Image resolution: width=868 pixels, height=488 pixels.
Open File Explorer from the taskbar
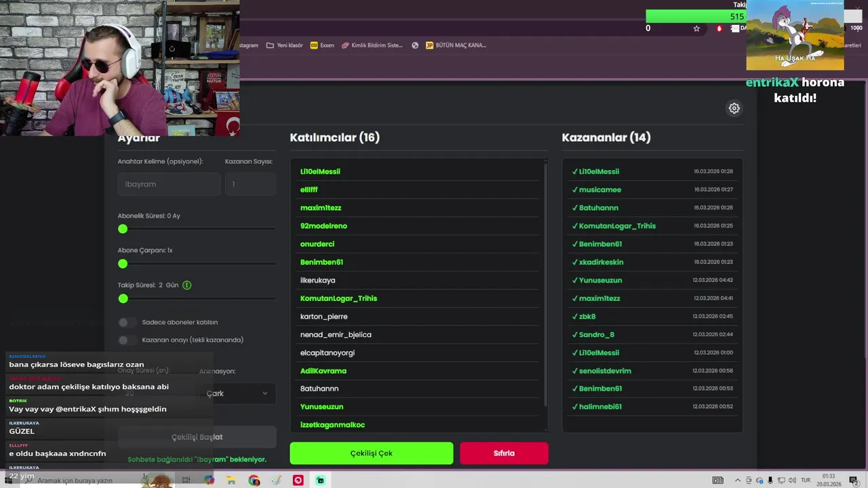pyautogui.click(x=231, y=481)
